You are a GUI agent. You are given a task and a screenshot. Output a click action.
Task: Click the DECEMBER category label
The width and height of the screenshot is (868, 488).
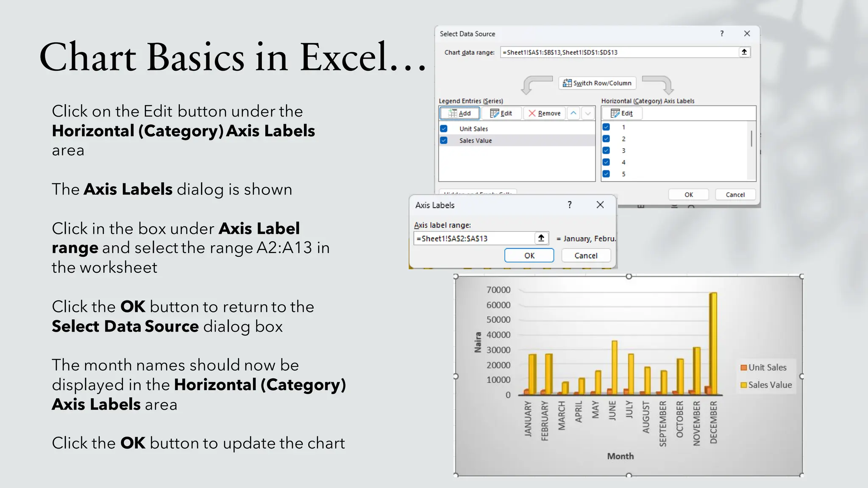(x=714, y=422)
